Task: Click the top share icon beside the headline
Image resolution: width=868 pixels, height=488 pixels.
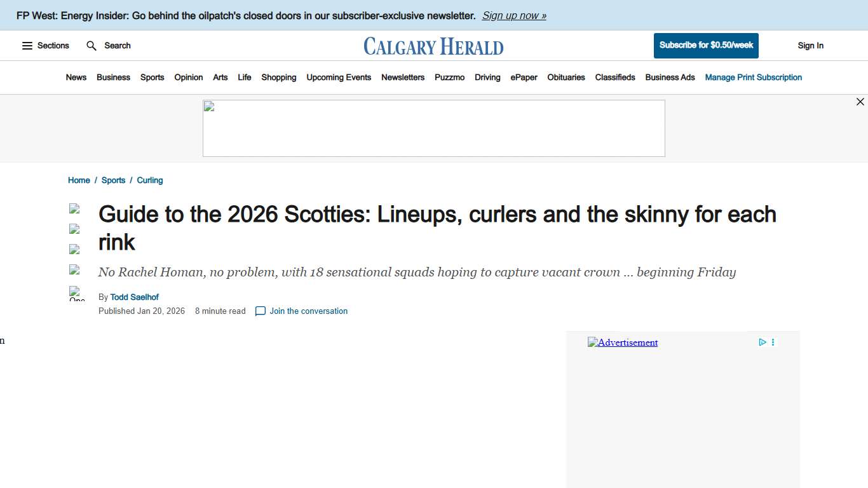Action: [74, 208]
